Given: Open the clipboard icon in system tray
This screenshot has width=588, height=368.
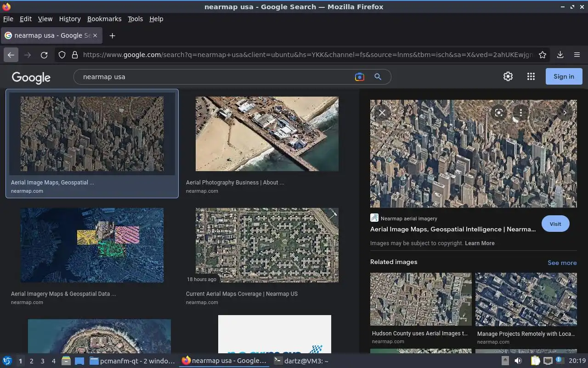Looking at the screenshot, I should (x=536, y=361).
